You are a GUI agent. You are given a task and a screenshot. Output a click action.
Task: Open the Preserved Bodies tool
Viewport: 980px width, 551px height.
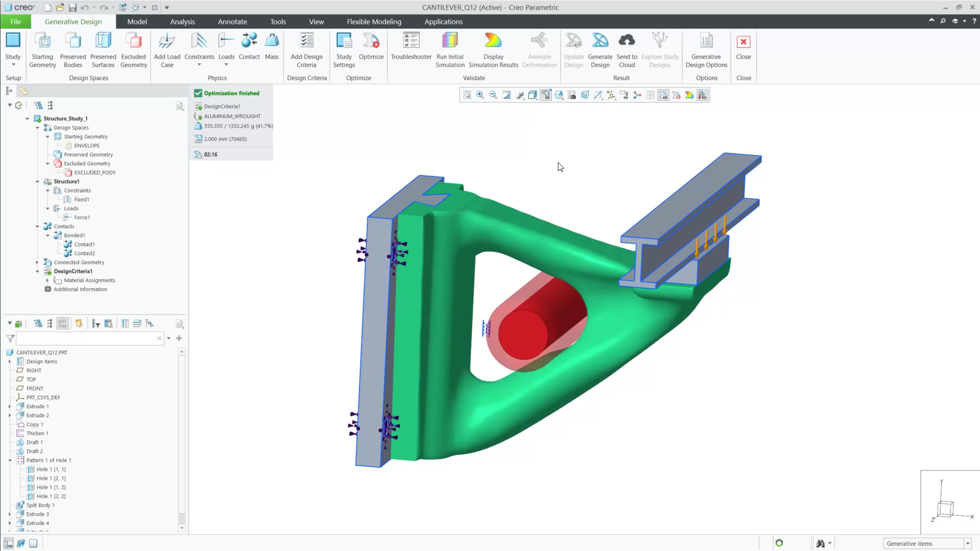[72, 48]
